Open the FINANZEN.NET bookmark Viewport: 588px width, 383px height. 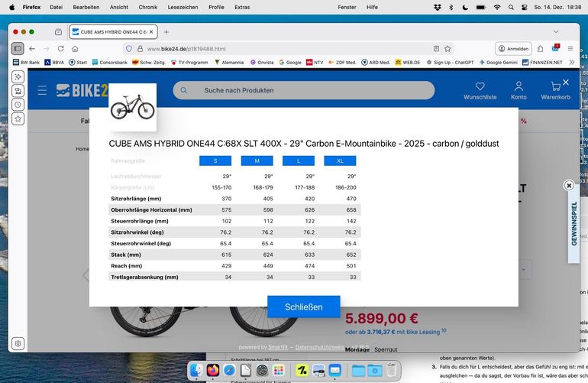(x=542, y=63)
